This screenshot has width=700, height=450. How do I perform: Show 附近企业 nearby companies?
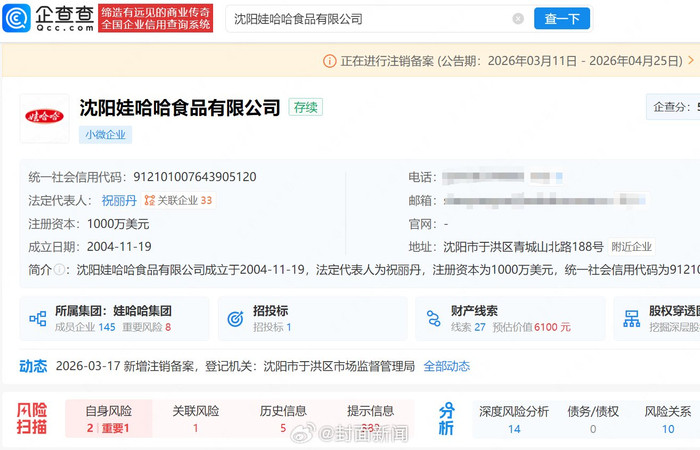(x=631, y=247)
